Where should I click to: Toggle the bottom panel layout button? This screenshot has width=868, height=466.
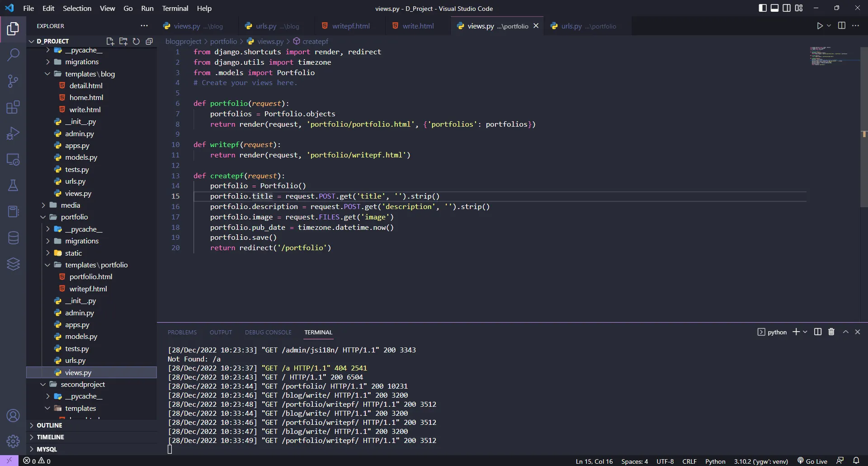coord(774,8)
